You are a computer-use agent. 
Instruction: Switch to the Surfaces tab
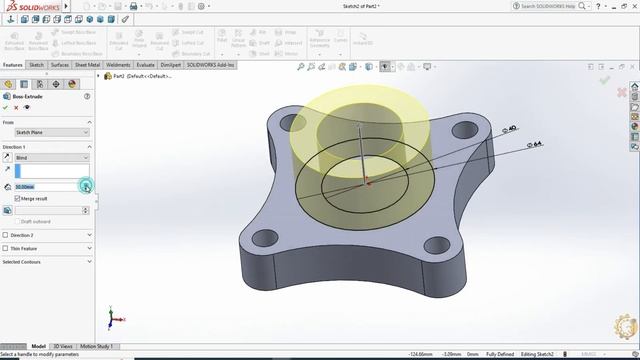tap(60, 65)
